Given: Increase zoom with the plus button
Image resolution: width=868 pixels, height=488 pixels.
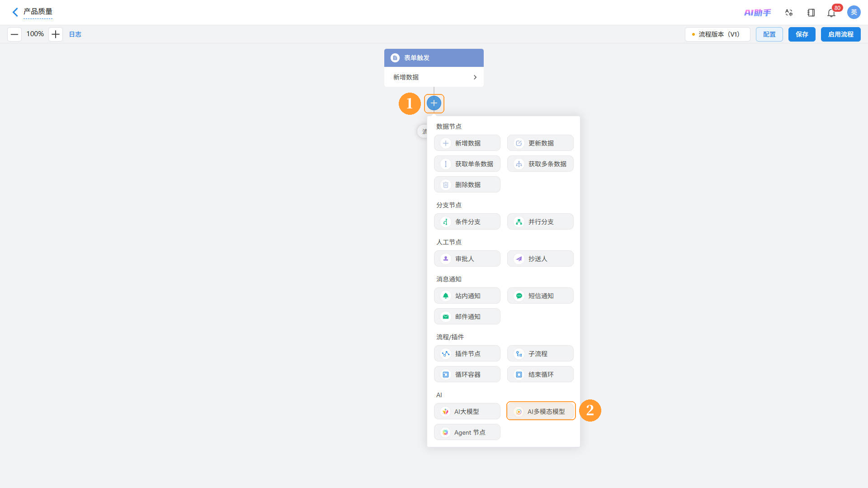Looking at the screenshot, I should [x=56, y=34].
